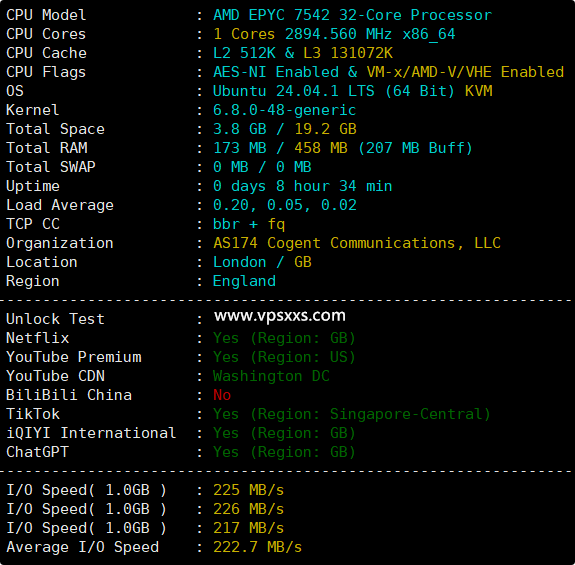Click the YouTube CDN Washington DC value
575x565 pixels.
[271, 376]
